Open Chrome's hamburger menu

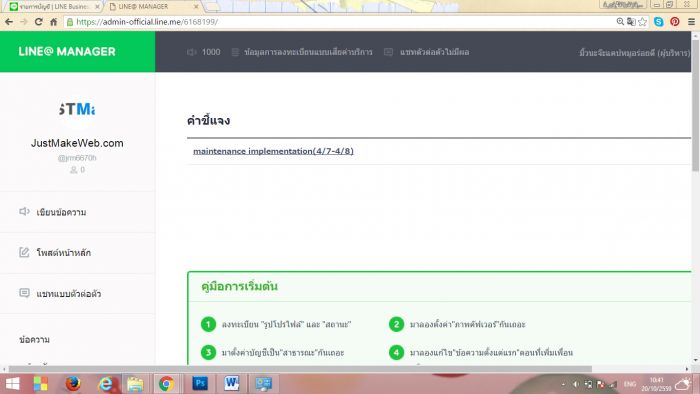691,21
